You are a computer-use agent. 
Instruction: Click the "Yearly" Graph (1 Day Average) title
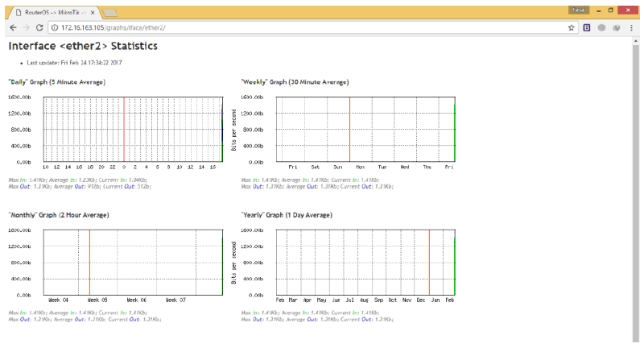point(287,215)
